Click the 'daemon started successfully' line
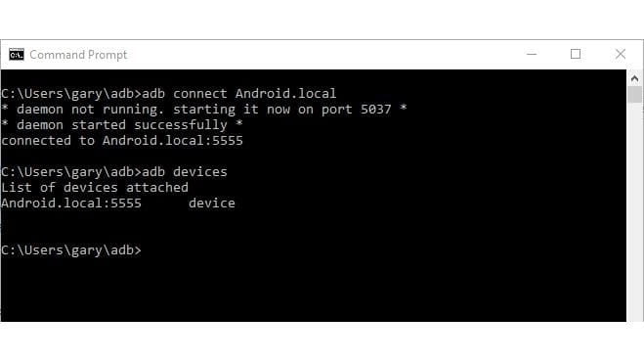 tap(122, 125)
